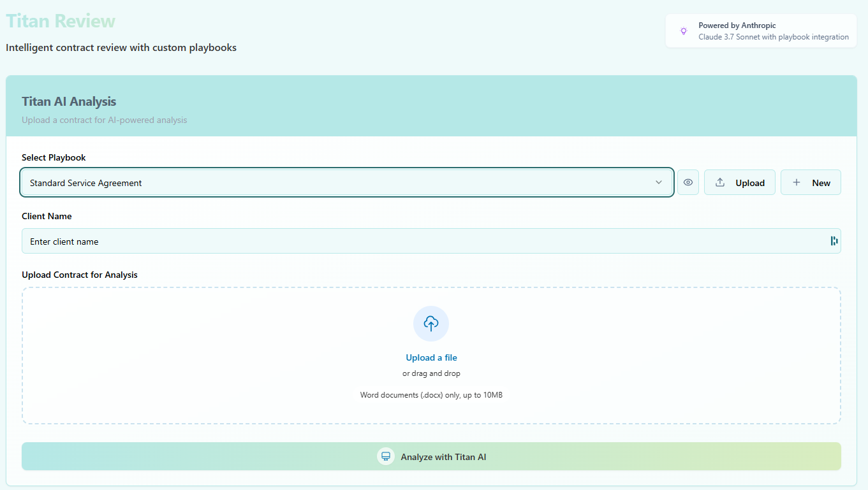Image resolution: width=868 pixels, height=490 pixels.
Task: Click the plus icon beside the New label
Action: click(796, 182)
